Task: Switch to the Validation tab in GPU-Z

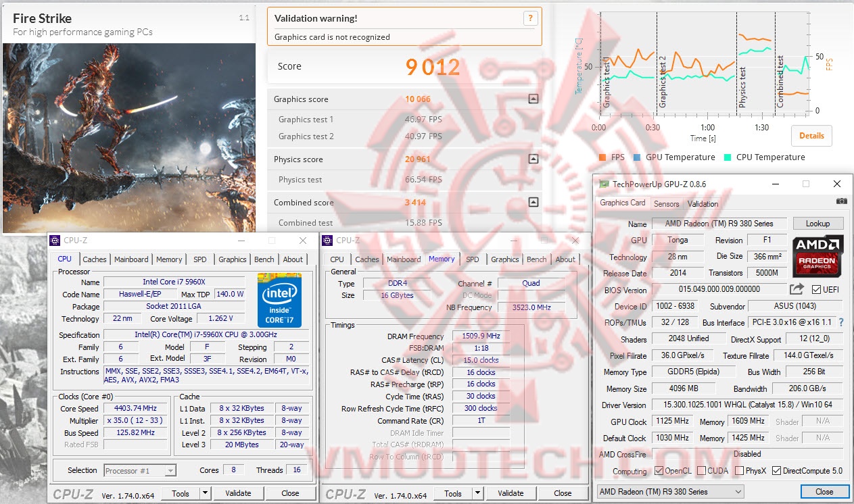Action: pyautogui.click(x=703, y=203)
